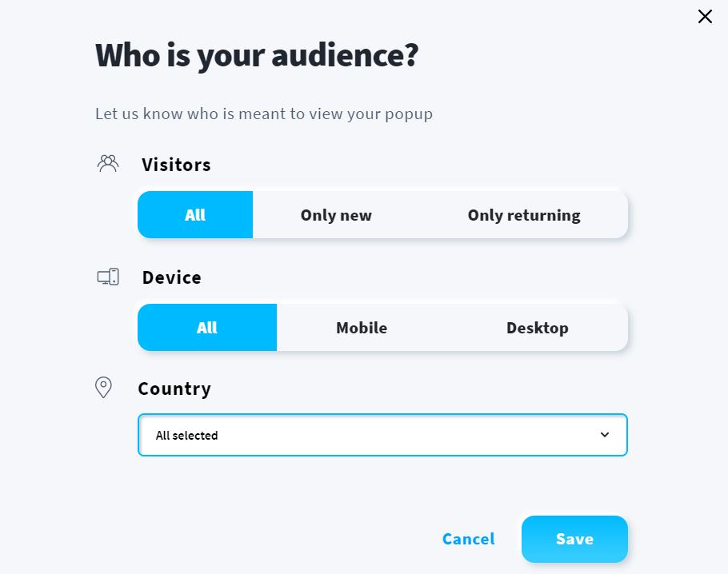This screenshot has height=574, width=728.
Task: Click the All selected country field
Action: point(382,435)
